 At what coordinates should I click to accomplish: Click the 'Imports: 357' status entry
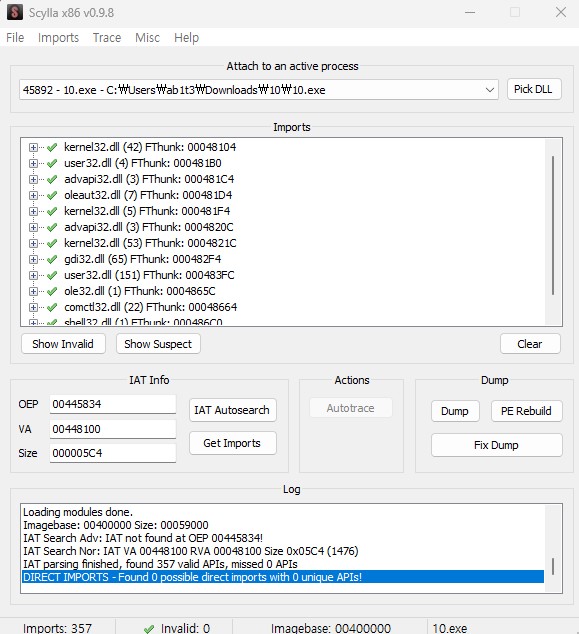coord(57,628)
